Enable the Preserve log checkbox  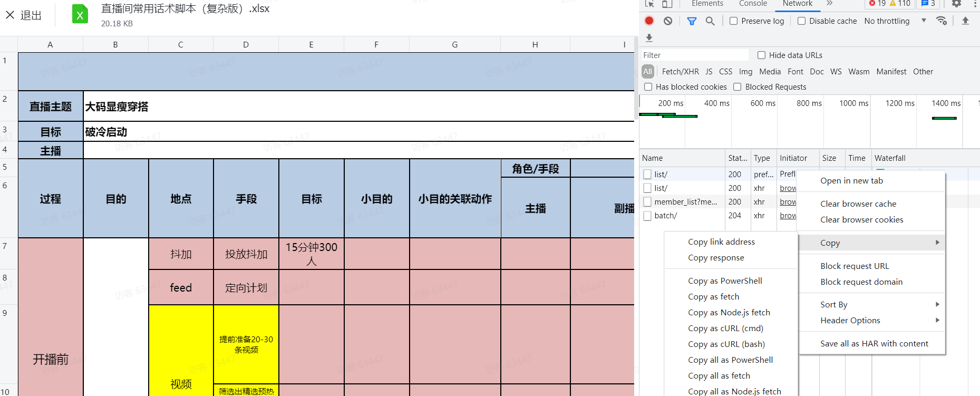(x=733, y=21)
